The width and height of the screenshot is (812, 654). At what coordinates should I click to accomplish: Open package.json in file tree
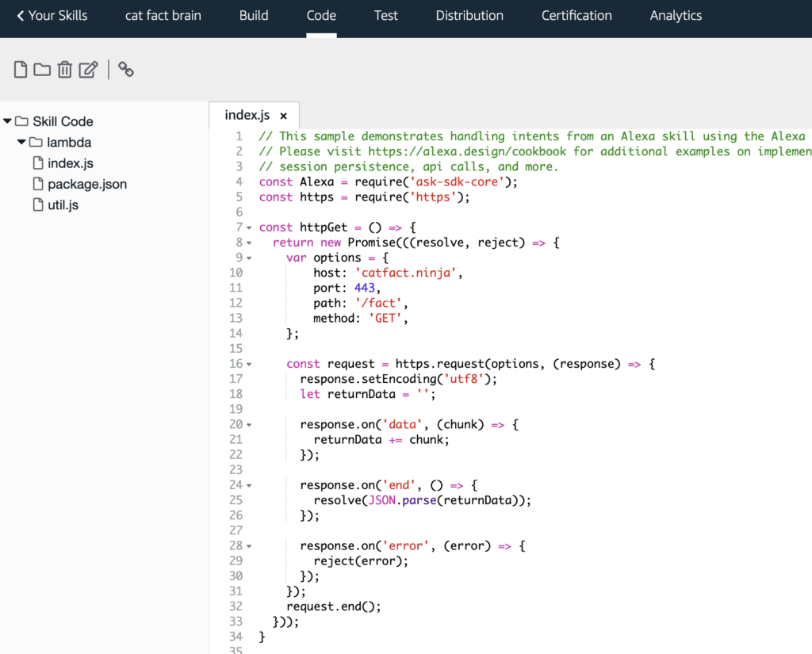point(87,185)
